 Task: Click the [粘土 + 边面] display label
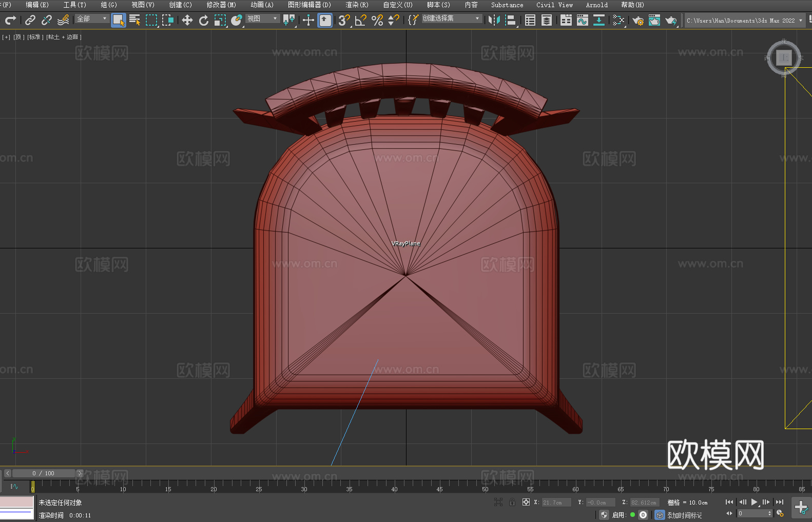[x=64, y=37]
